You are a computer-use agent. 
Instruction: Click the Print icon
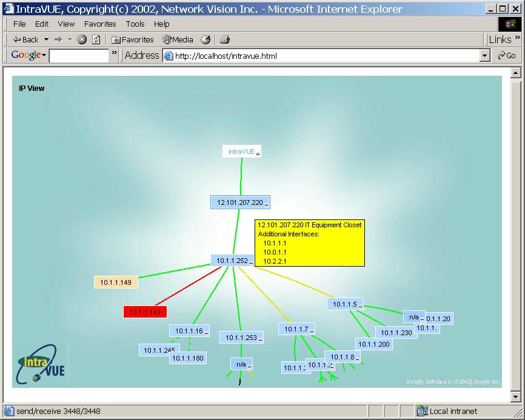[x=225, y=40]
